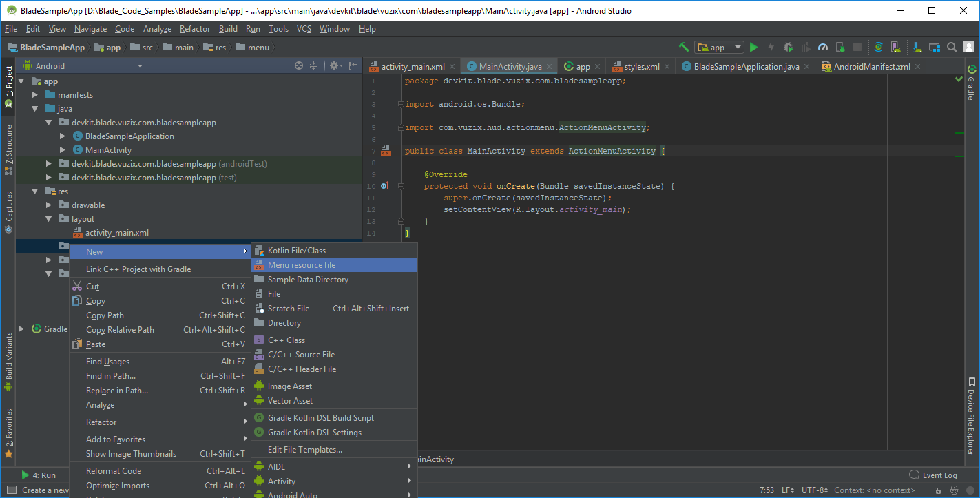The image size is (980, 498).
Task: Click the C++ Class icon in submenu
Action: pyautogui.click(x=260, y=340)
